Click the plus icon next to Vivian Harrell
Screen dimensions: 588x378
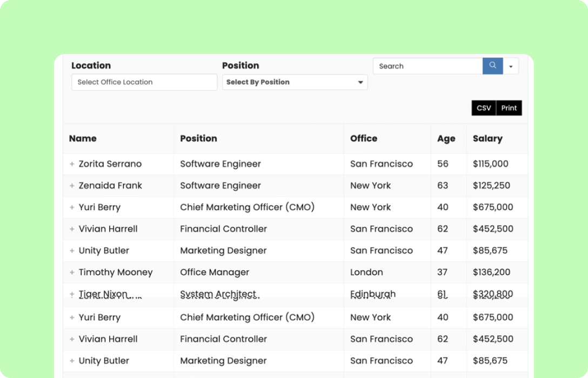72,228
